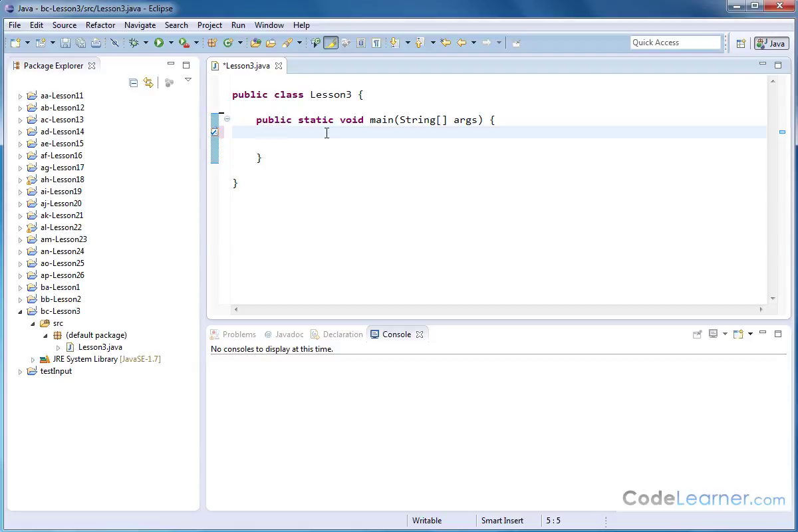798x532 pixels.
Task: Toggle Mark Occurrences highlighter
Action: click(x=331, y=43)
